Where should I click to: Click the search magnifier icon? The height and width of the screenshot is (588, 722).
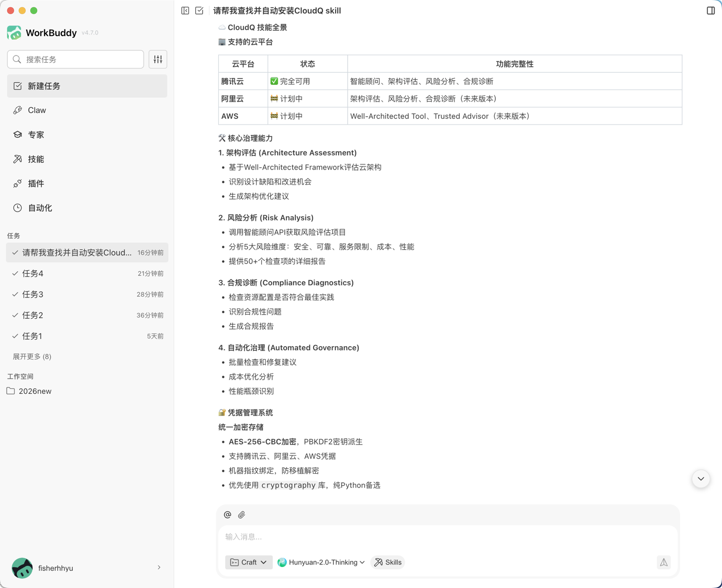point(17,60)
